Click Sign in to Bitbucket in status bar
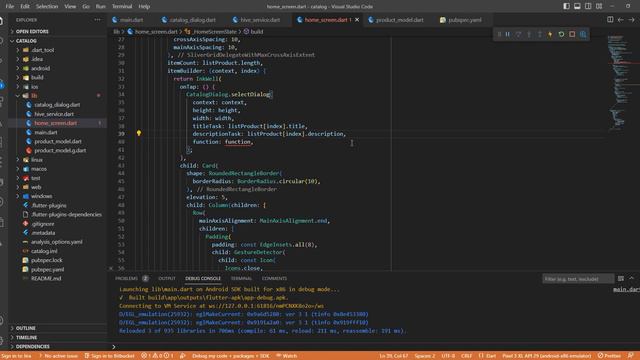The image size is (640, 360). click(109, 356)
